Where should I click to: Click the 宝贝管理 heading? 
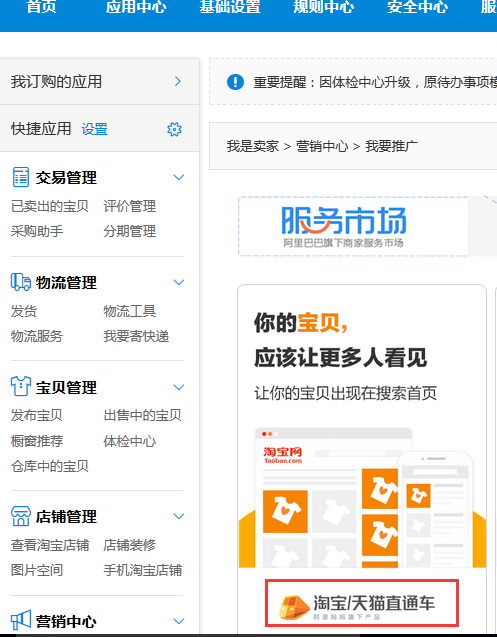pos(66,387)
